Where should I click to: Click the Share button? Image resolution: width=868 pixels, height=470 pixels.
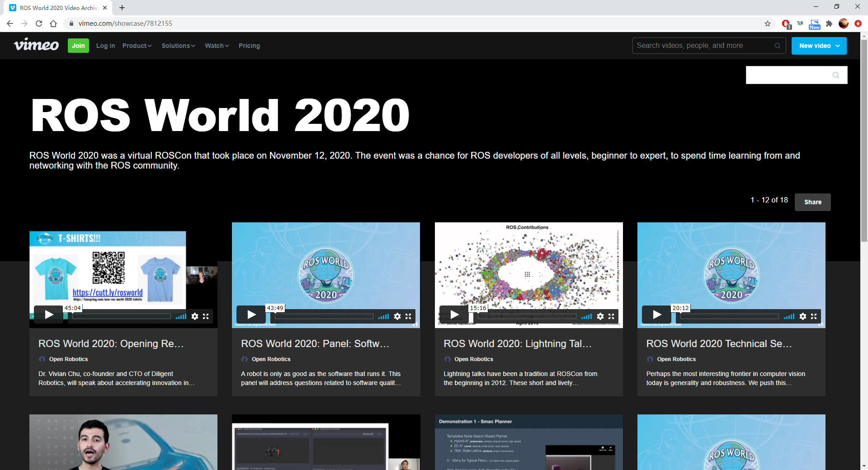click(812, 202)
